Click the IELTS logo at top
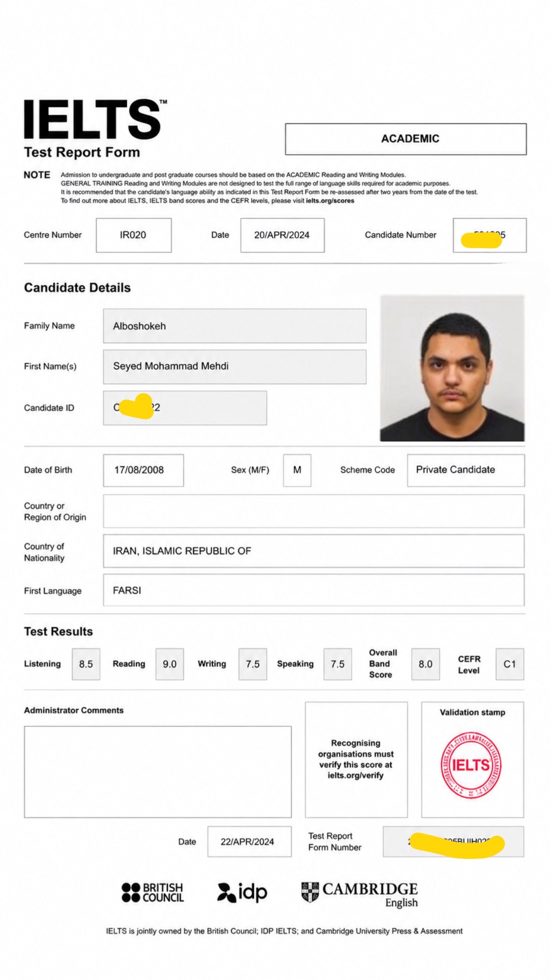This screenshot has height=980, width=551. tap(95, 119)
